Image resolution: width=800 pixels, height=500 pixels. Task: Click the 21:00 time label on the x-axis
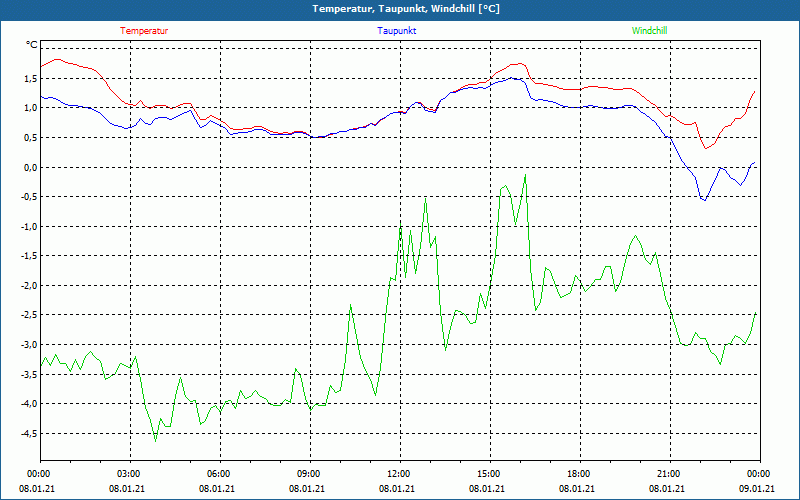point(667,474)
